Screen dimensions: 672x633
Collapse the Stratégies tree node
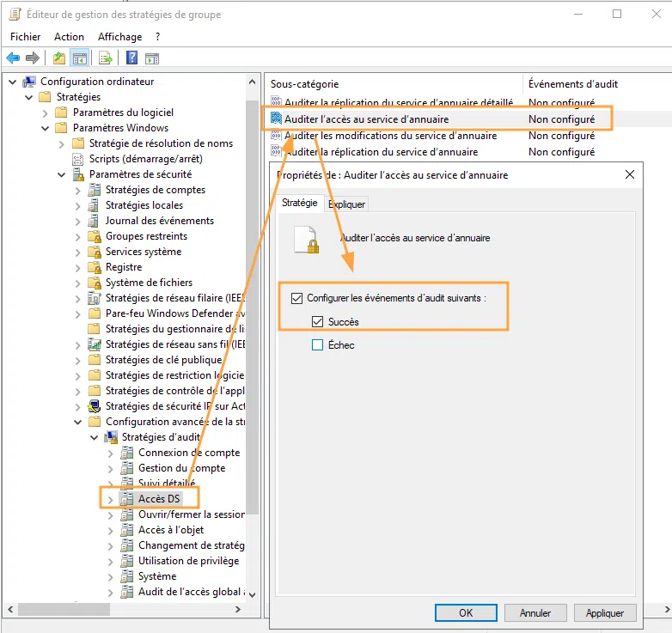(28, 97)
